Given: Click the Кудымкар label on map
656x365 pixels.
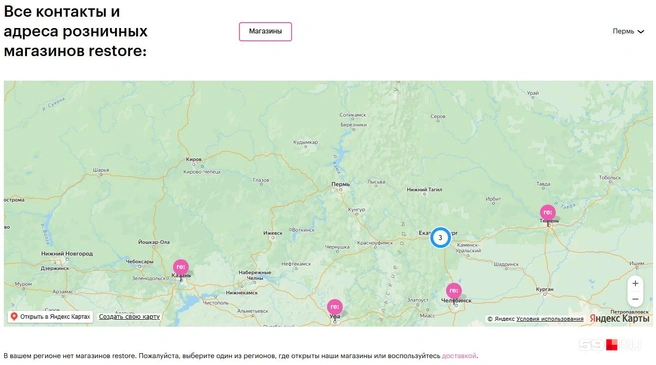Looking at the screenshot, I should point(305,142).
